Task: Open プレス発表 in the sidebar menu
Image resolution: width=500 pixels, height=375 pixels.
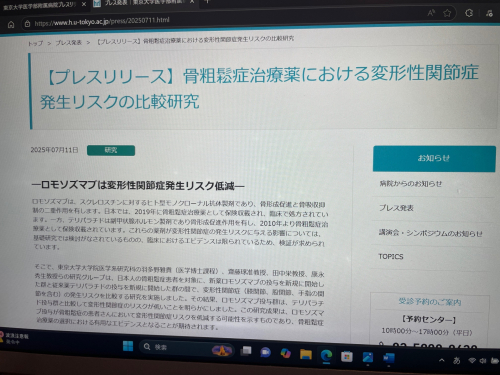Action: click(396, 208)
